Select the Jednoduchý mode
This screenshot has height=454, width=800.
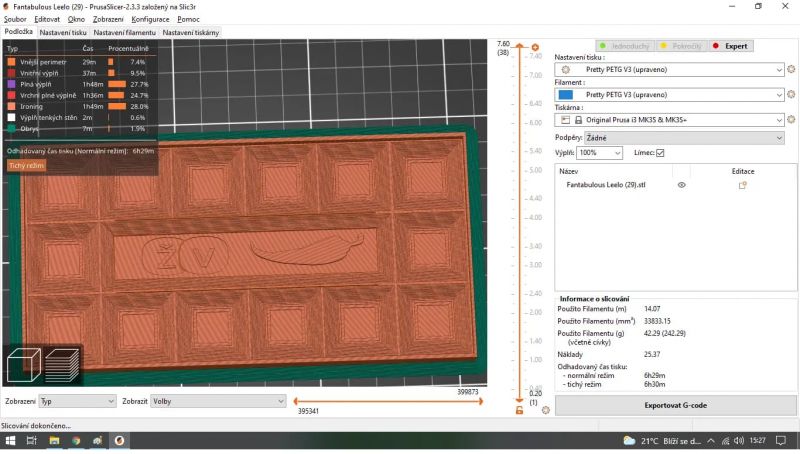coord(627,46)
